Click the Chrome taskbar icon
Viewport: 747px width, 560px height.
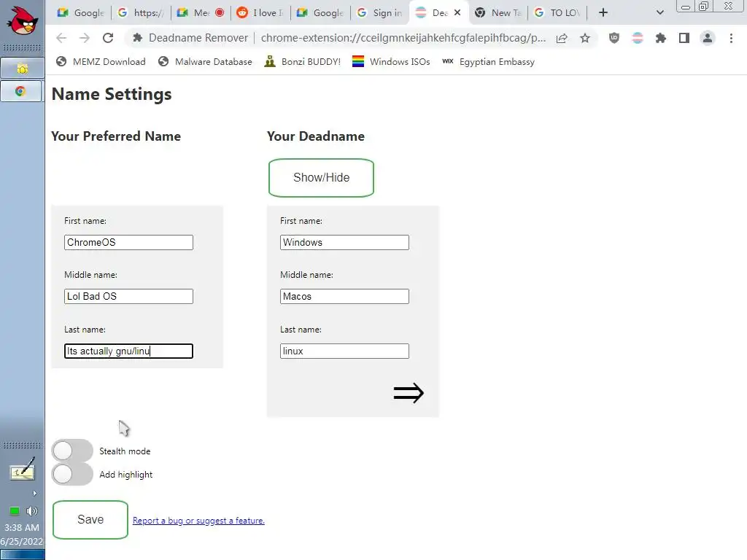[x=20, y=91]
